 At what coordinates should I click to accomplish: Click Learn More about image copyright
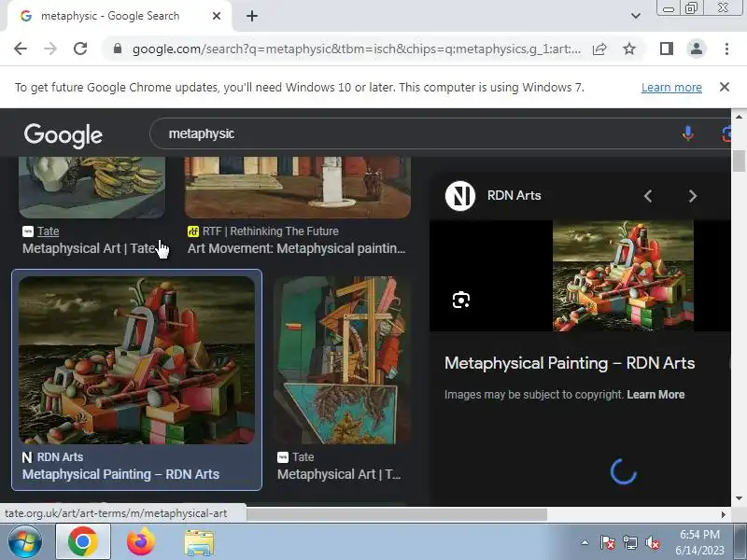tap(655, 395)
